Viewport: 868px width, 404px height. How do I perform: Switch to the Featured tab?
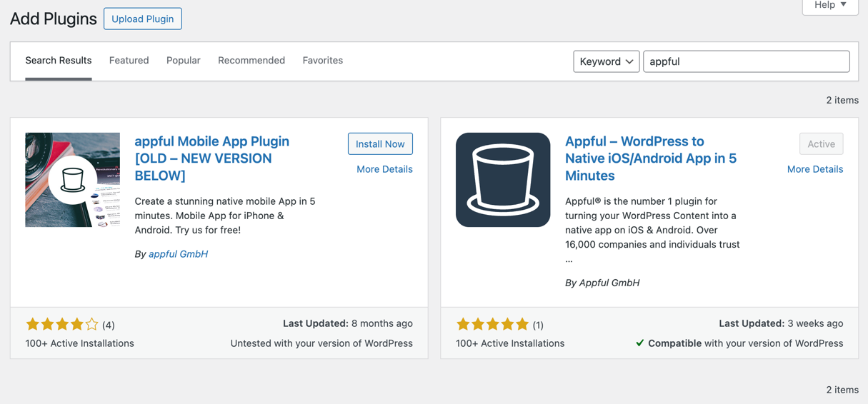(129, 61)
